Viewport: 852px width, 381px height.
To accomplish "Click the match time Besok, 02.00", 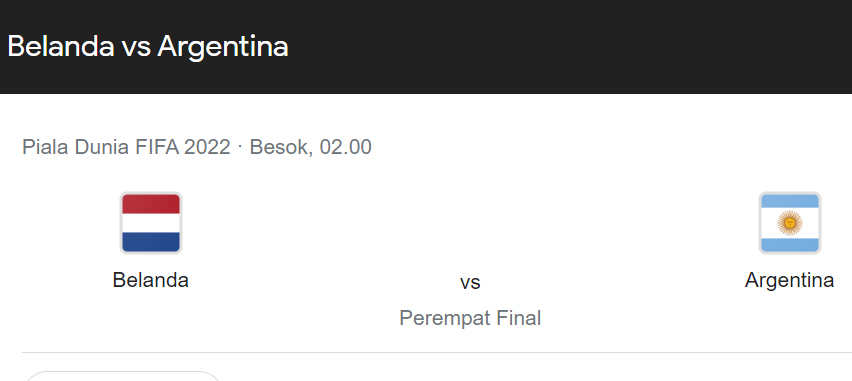I will [x=310, y=147].
